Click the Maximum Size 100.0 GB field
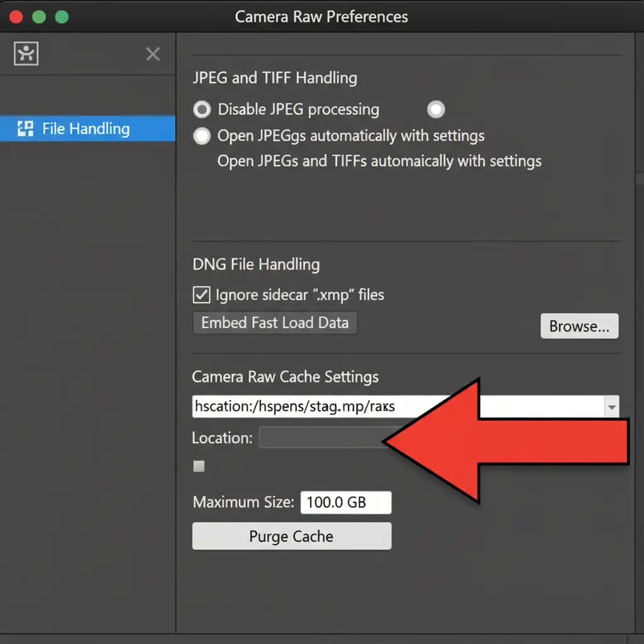 pyautogui.click(x=346, y=502)
